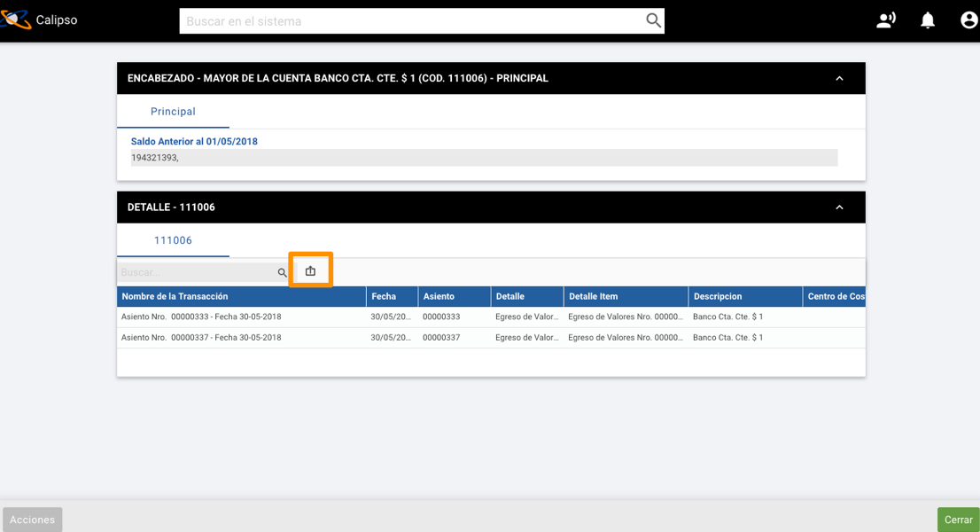The image size is (980, 532).
Task: Click Banco Cta. Cte. $ 1 in row 00000333
Action: pyautogui.click(x=728, y=317)
